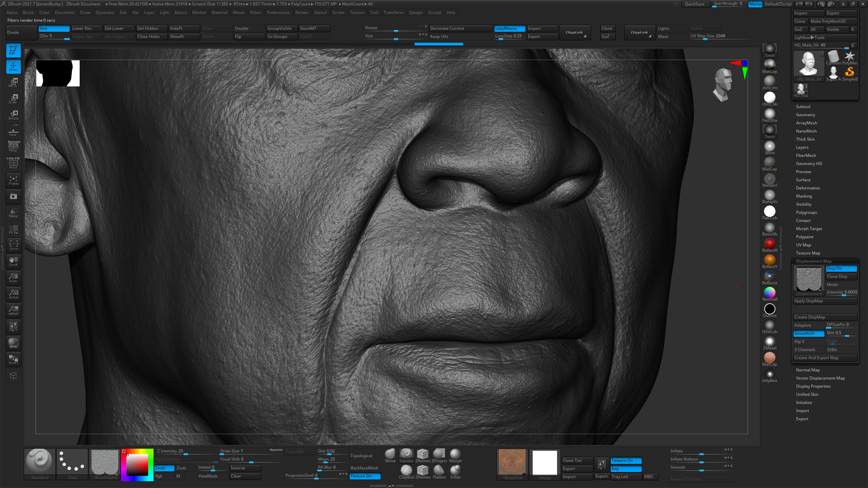Choose the Flatten brush icon

pos(439,471)
